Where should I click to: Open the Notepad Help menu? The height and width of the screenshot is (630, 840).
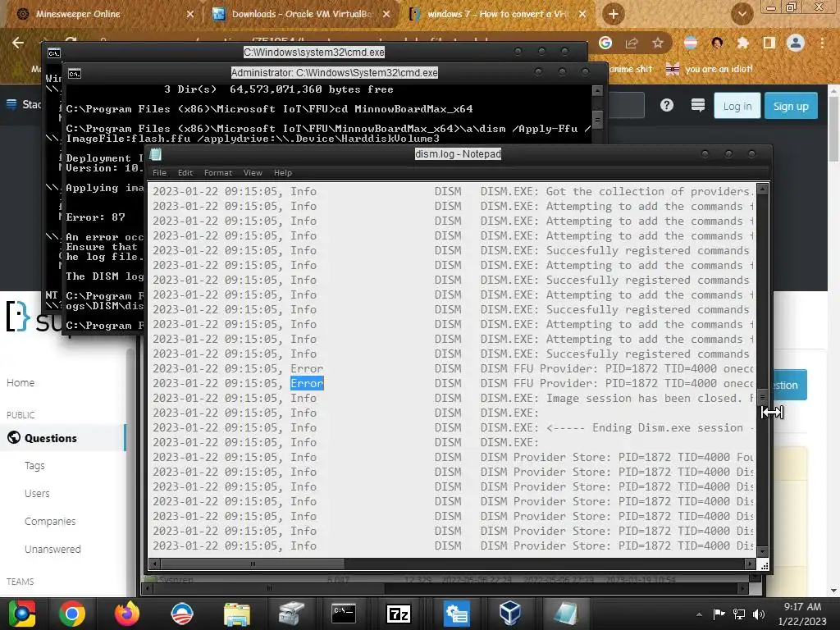pos(282,172)
